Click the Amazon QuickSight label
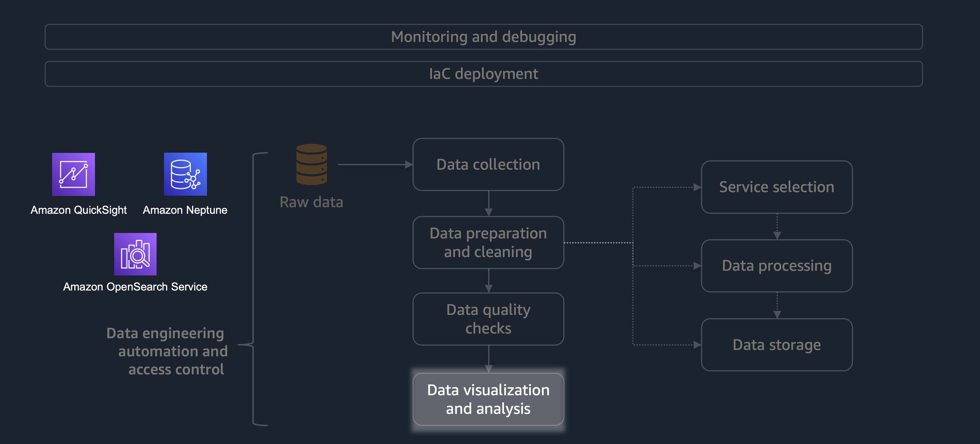 [79, 210]
